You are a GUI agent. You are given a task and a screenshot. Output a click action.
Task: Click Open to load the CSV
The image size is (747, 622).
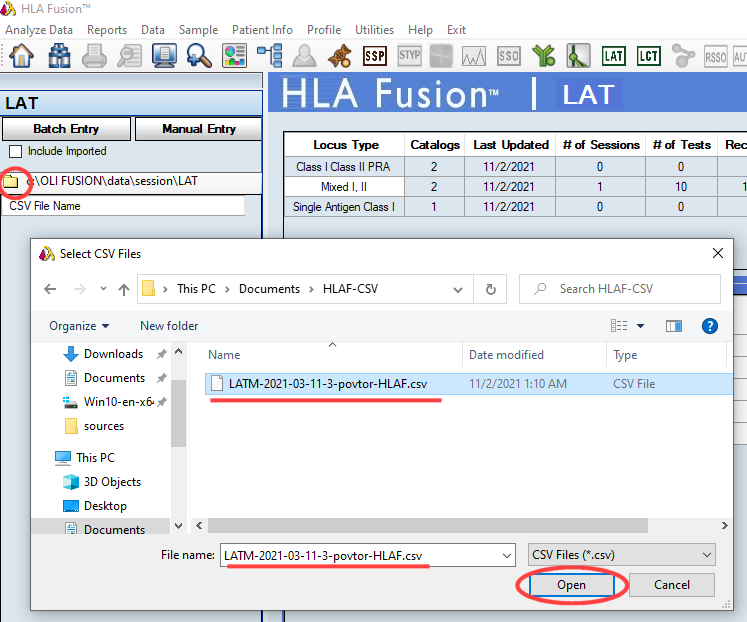[571, 585]
